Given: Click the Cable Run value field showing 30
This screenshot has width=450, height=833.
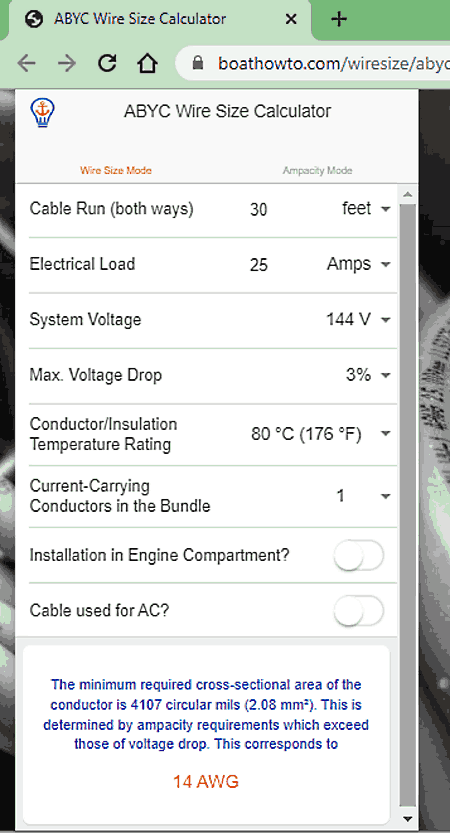Looking at the screenshot, I should pos(259,209).
